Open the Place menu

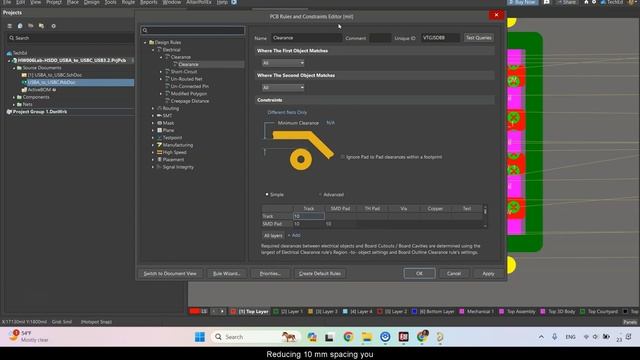73,2
